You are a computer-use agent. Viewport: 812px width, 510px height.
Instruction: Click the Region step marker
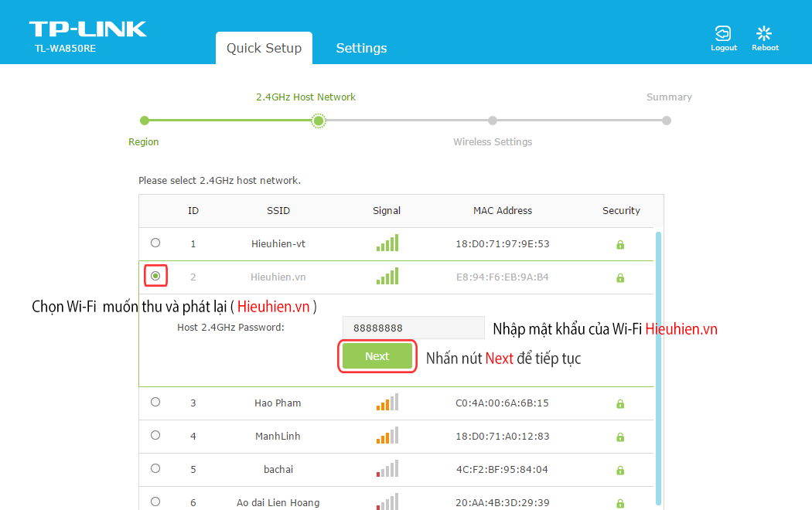(x=144, y=121)
